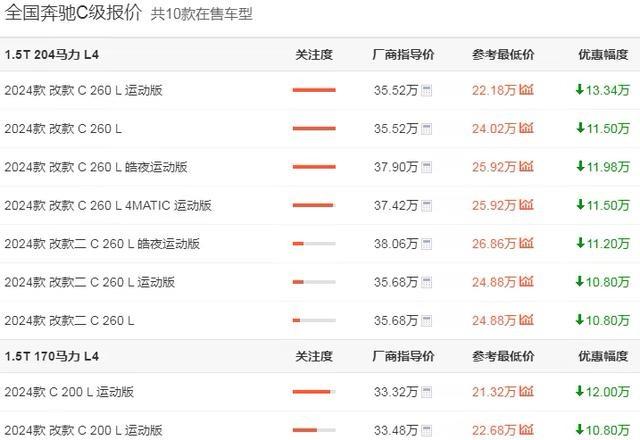Viewport: 640px width, 440px height.
Task: Click the 1.5T 204马力 L4 section header
Action: (x=52, y=53)
